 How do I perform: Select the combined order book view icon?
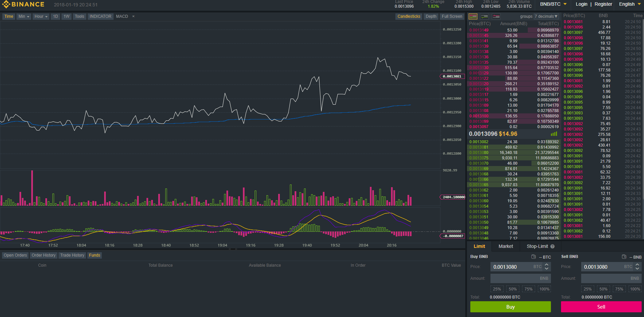473,16
